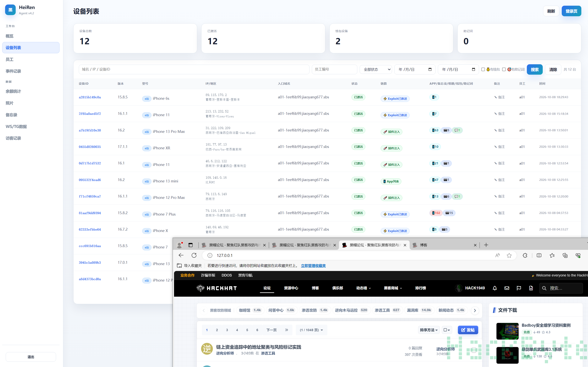Open the browser favorites list icon
588x367 pixels.
pos(552,255)
